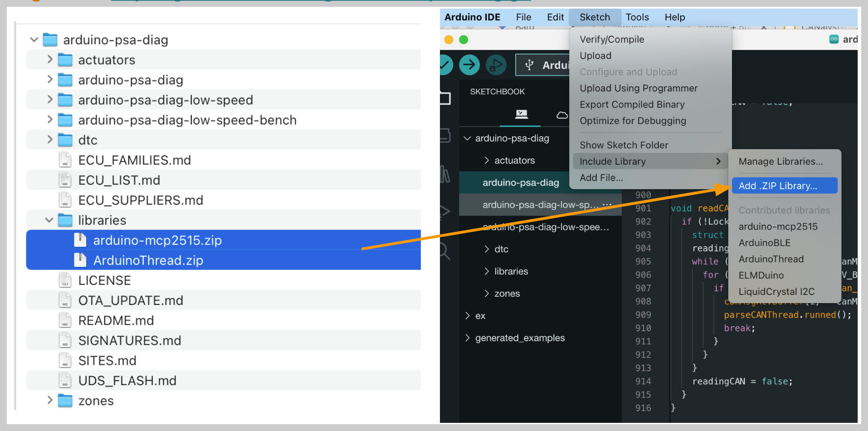
Task: Click the libraries folder icon in Finder
Action: tap(65, 220)
